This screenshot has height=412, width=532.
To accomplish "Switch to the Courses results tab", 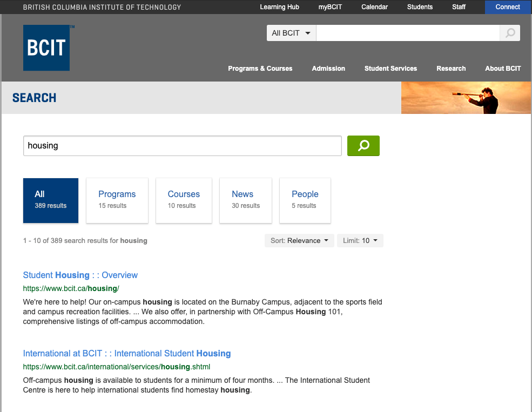I will click(184, 200).
